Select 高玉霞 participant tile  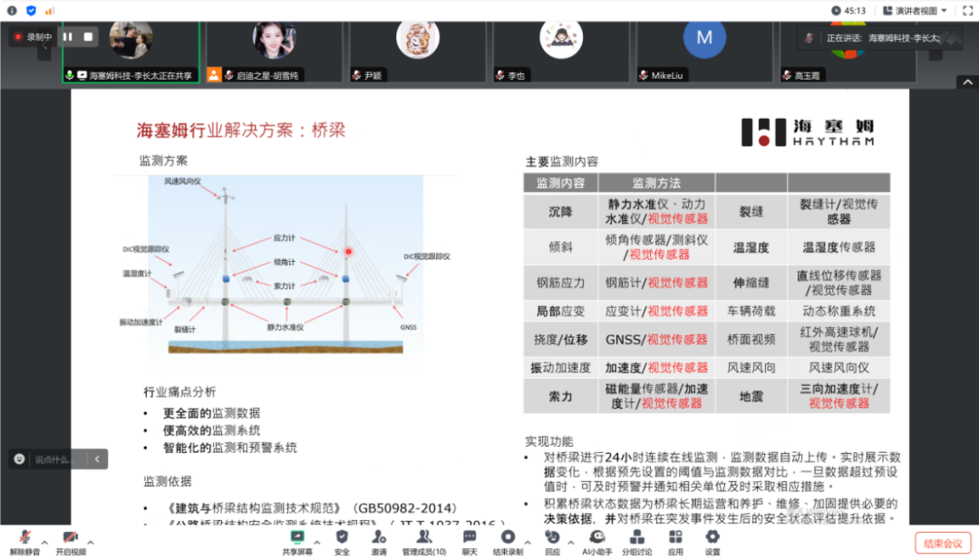coord(848,52)
